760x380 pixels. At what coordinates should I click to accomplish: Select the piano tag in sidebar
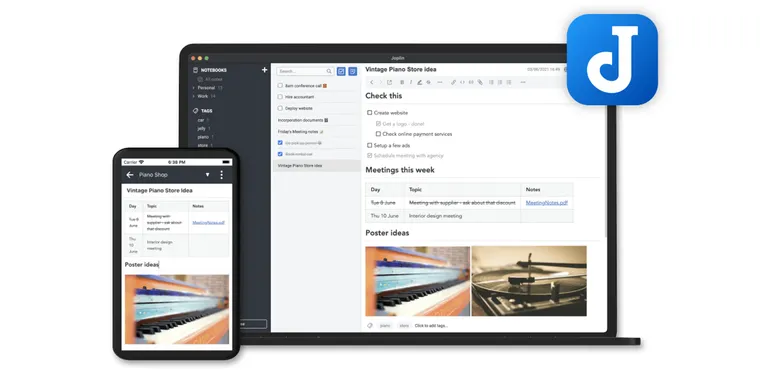(203, 137)
